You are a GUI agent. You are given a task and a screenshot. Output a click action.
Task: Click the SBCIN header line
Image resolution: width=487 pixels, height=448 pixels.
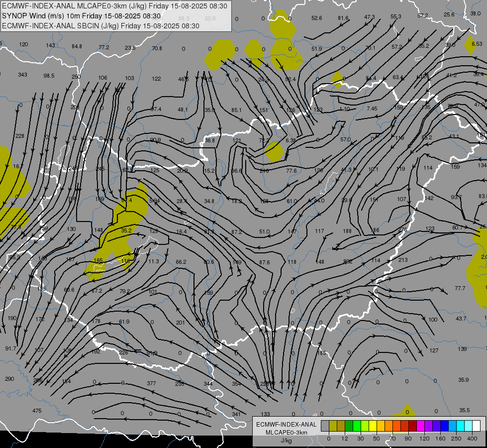100,26
